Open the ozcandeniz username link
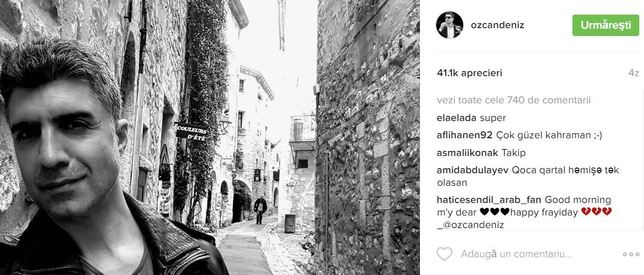This screenshot has width=644, height=275. point(498,25)
